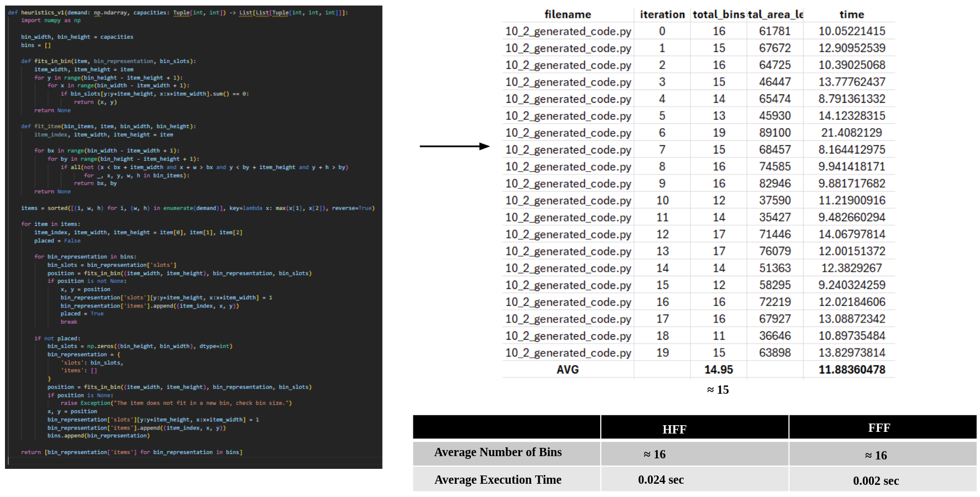Select the 'iteration' column header

click(x=662, y=14)
